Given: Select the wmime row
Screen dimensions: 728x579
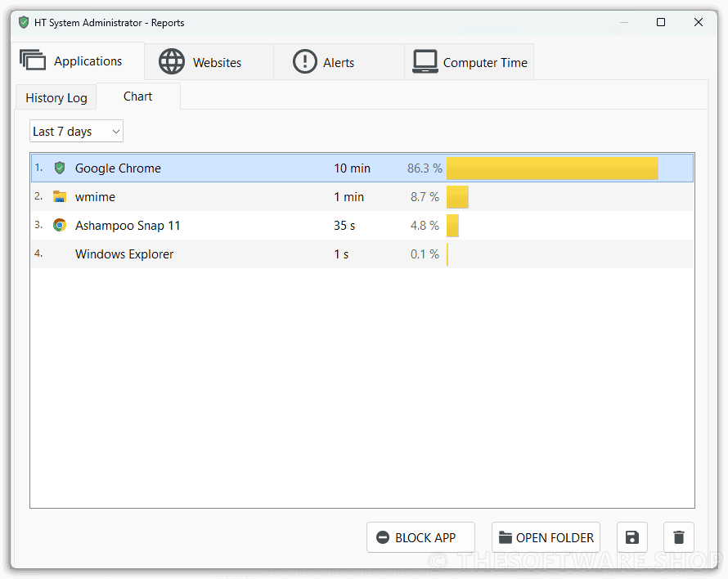Looking at the screenshot, I should pyautogui.click(x=362, y=197).
